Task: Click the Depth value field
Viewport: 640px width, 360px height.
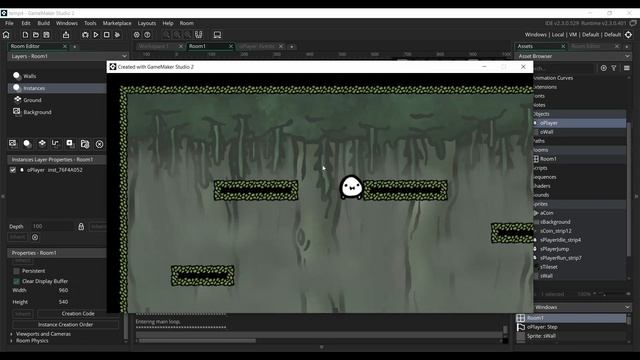Action: tap(53, 226)
